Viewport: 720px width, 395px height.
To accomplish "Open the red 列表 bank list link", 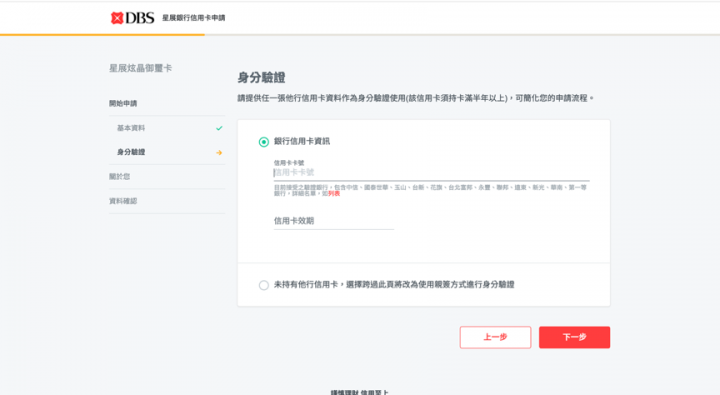I will tap(334, 194).
